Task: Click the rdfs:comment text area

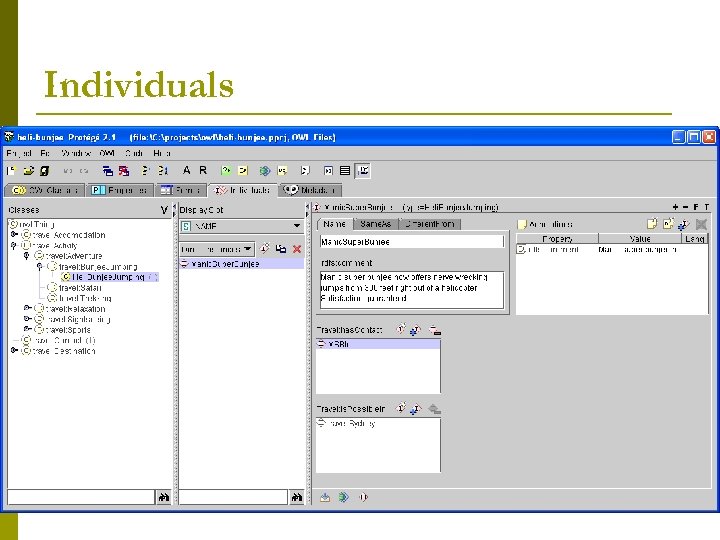Action: pyautogui.click(x=411, y=289)
